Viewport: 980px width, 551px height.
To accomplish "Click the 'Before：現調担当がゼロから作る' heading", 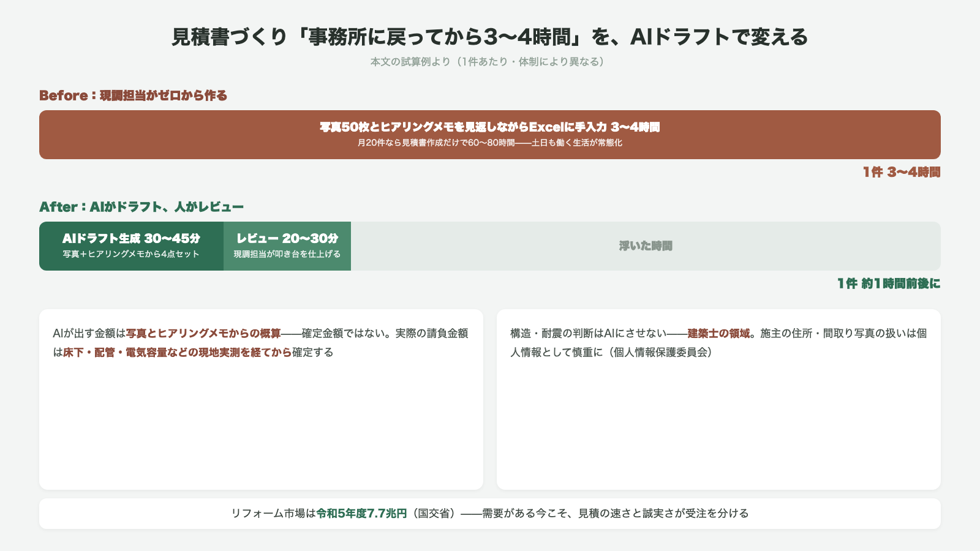I will 133,96.
